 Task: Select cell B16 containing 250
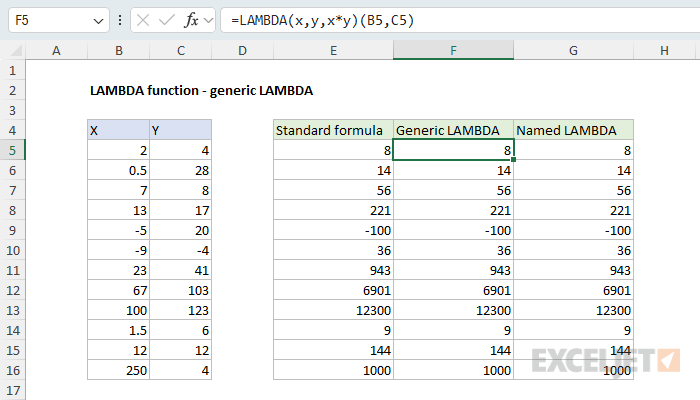pyautogui.click(x=119, y=370)
